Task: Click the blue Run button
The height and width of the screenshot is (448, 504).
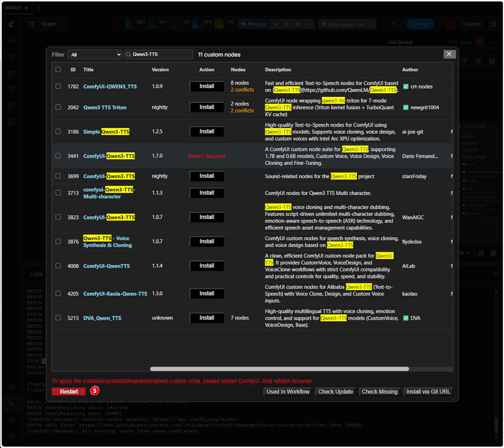Action: click(421, 24)
